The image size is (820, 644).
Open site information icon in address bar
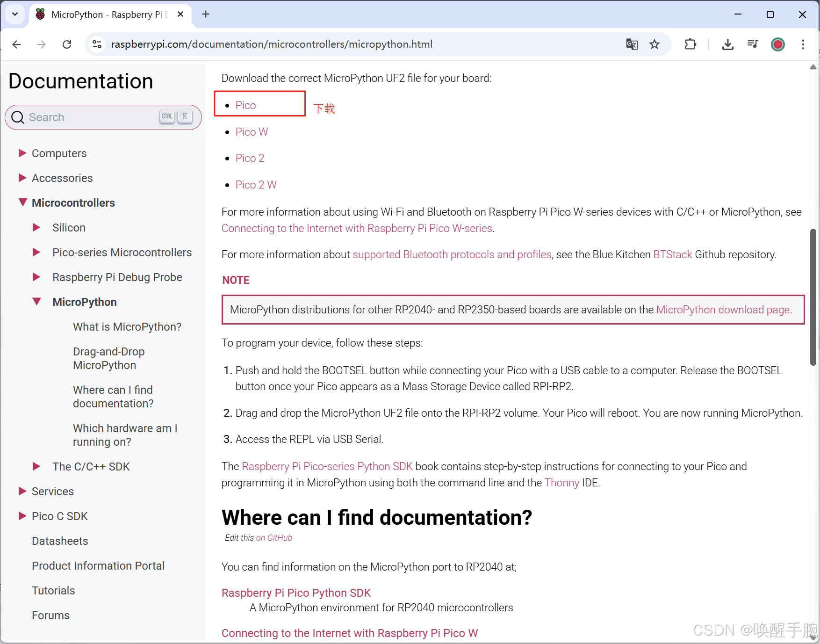(x=97, y=44)
